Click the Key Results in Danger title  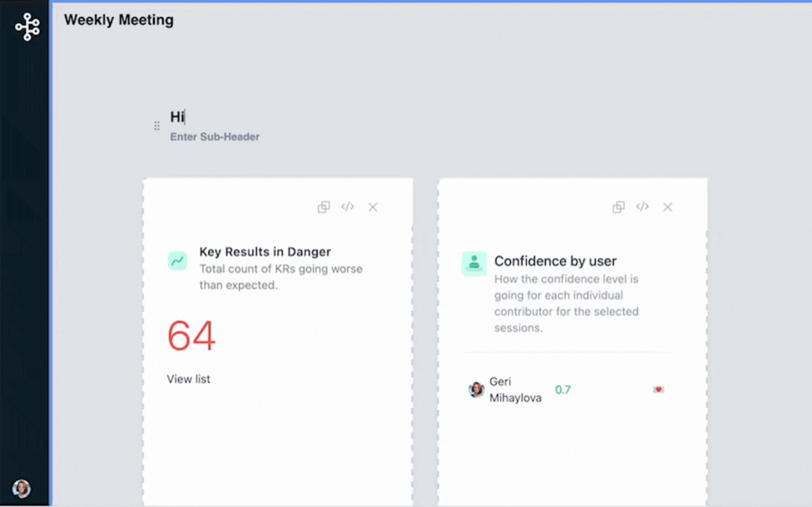coord(265,252)
